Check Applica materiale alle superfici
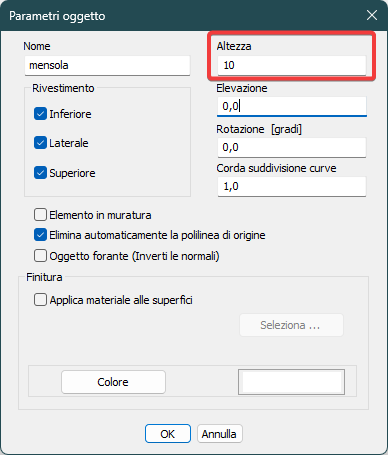Viewport: 388px width, 455px height. click(x=40, y=299)
